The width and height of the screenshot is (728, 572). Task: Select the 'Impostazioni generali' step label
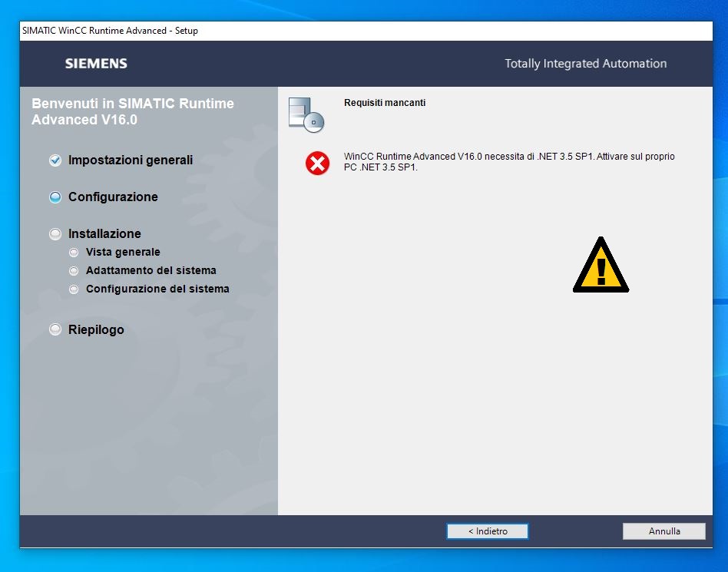pos(131,160)
